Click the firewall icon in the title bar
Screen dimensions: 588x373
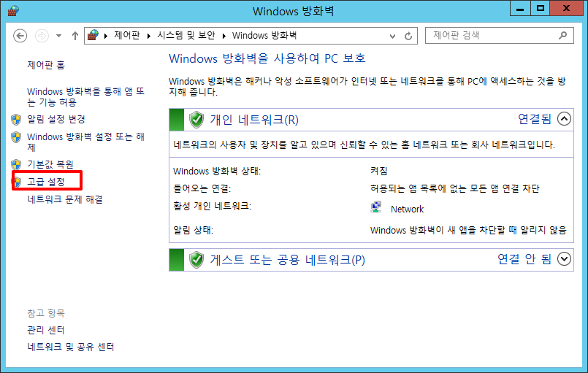13,11
